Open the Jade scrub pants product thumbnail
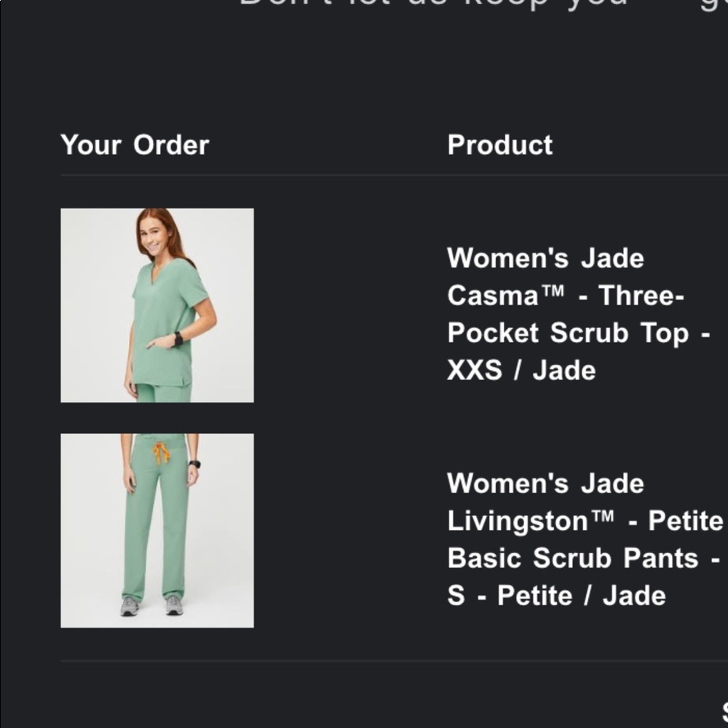The height and width of the screenshot is (728, 728). point(157,531)
